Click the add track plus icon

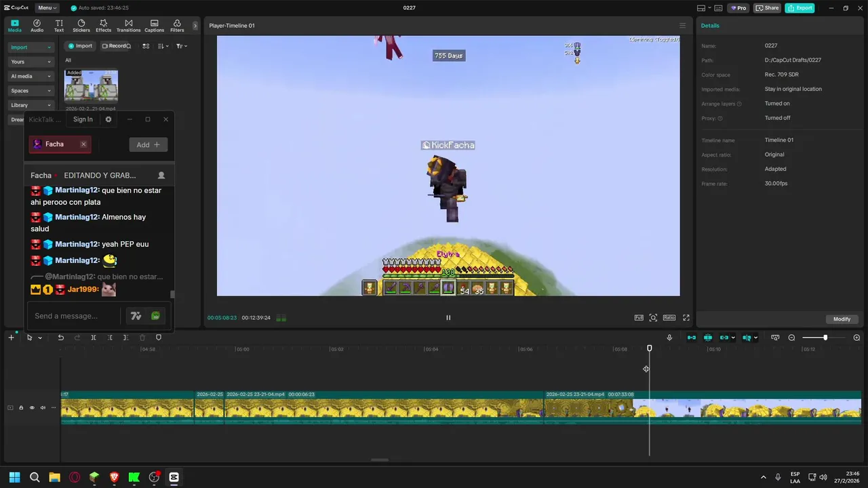(11, 338)
